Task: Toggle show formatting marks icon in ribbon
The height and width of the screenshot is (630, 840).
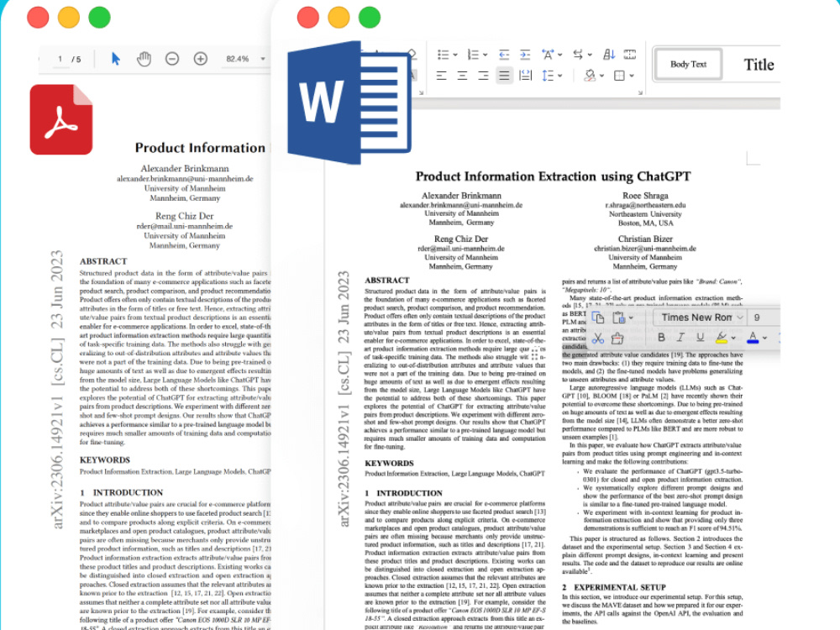Action: (x=630, y=54)
